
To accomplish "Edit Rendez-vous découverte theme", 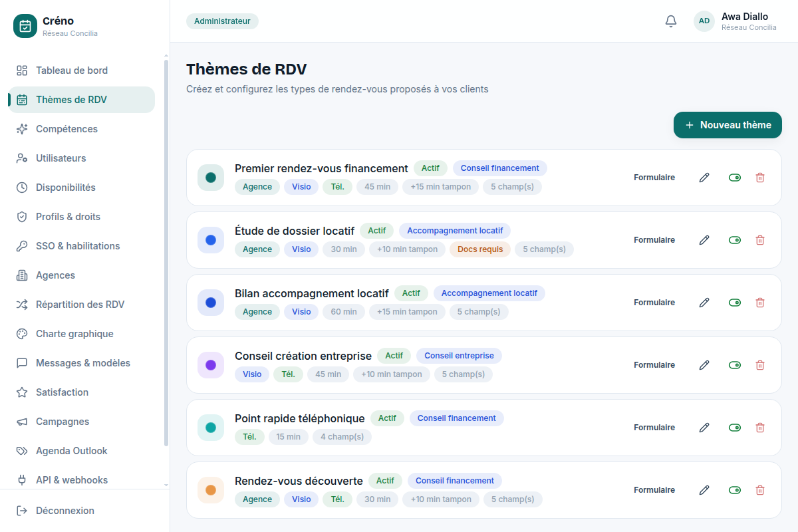I will coord(704,490).
